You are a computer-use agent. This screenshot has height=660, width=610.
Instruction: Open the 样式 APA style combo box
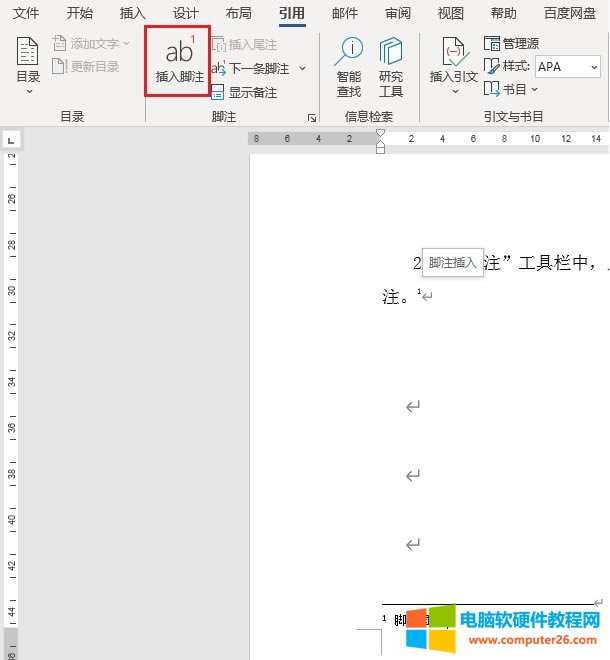click(567, 66)
